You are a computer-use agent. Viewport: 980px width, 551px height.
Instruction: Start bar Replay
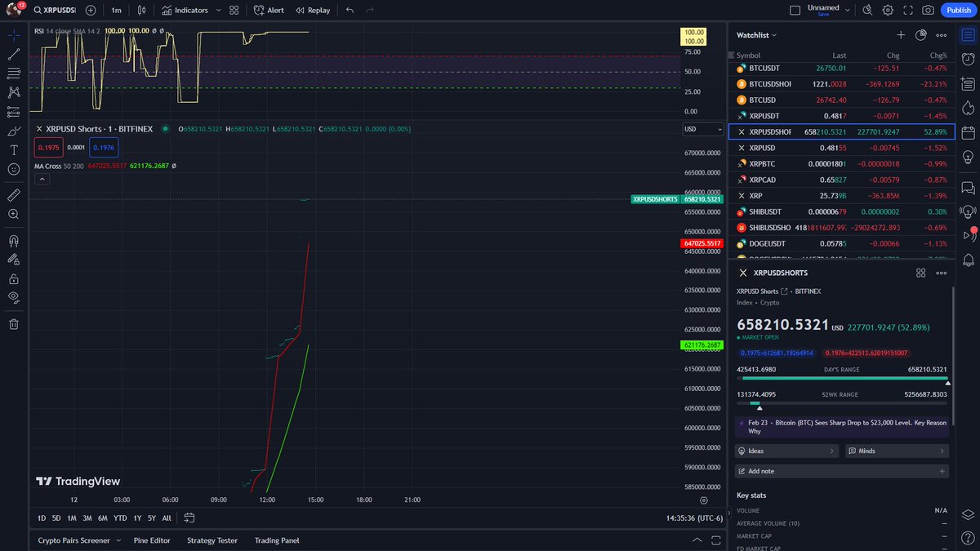click(x=313, y=11)
